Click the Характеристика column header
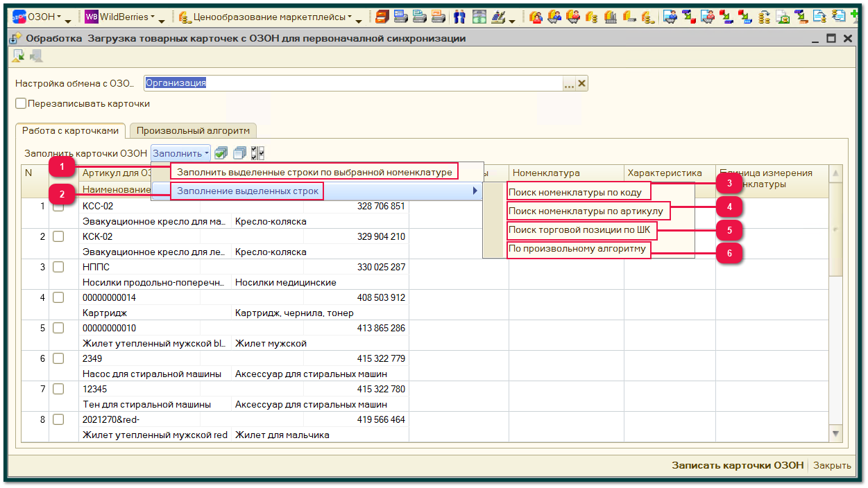The width and height of the screenshot is (868, 488). point(670,173)
